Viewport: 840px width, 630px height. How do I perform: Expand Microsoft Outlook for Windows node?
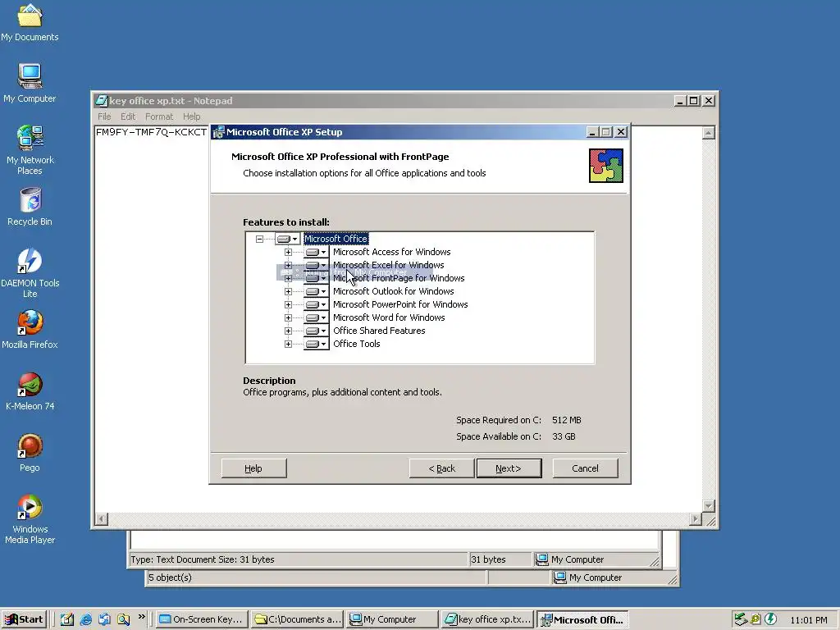288,291
